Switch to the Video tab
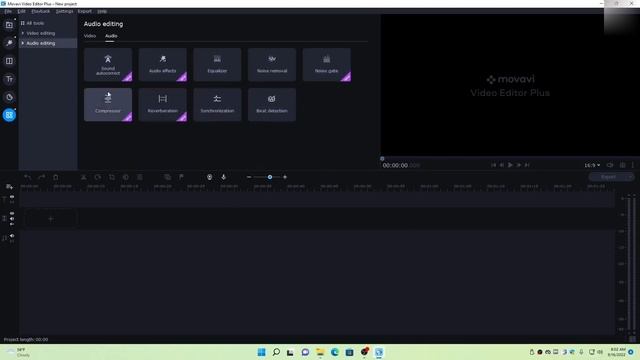This screenshot has width=640, height=360. pos(90,36)
